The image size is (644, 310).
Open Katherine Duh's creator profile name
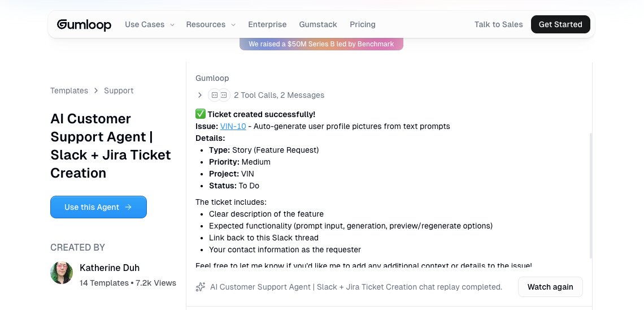point(110,268)
